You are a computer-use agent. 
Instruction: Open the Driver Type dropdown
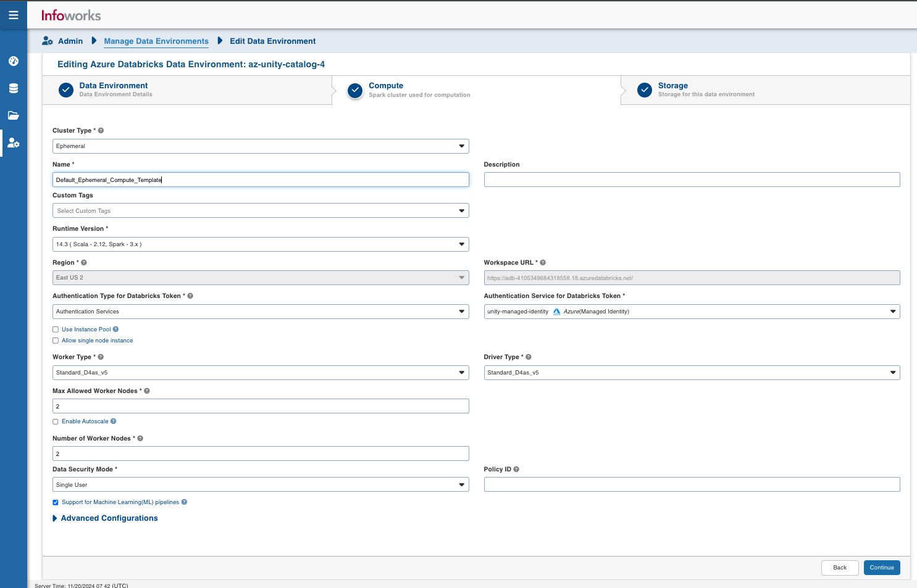[x=692, y=373]
